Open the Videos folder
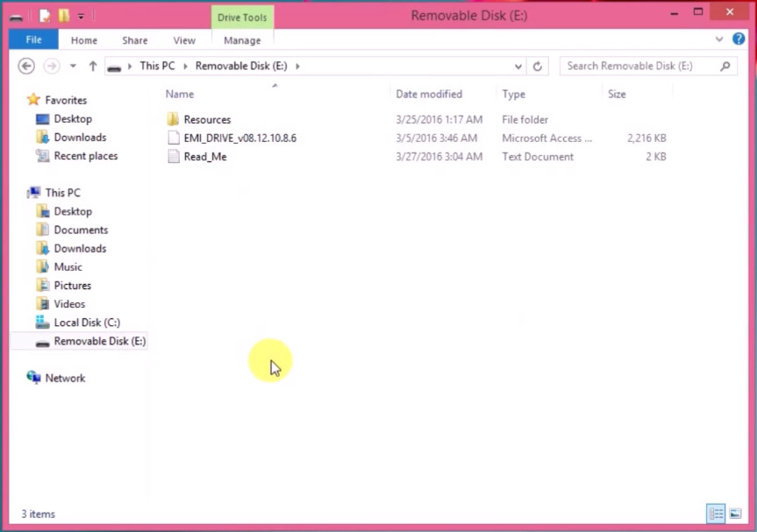The image size is (757, 532). (x=69, y=304)
